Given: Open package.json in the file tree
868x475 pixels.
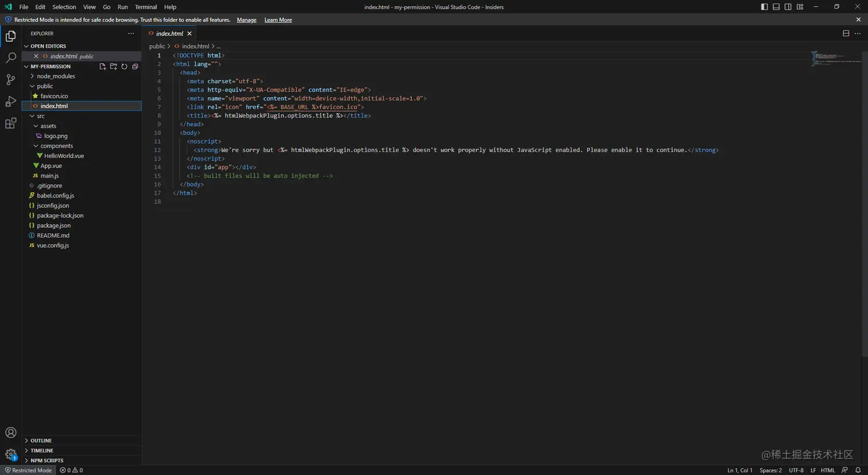Looking at the screenshot, I should coord(82,226).
